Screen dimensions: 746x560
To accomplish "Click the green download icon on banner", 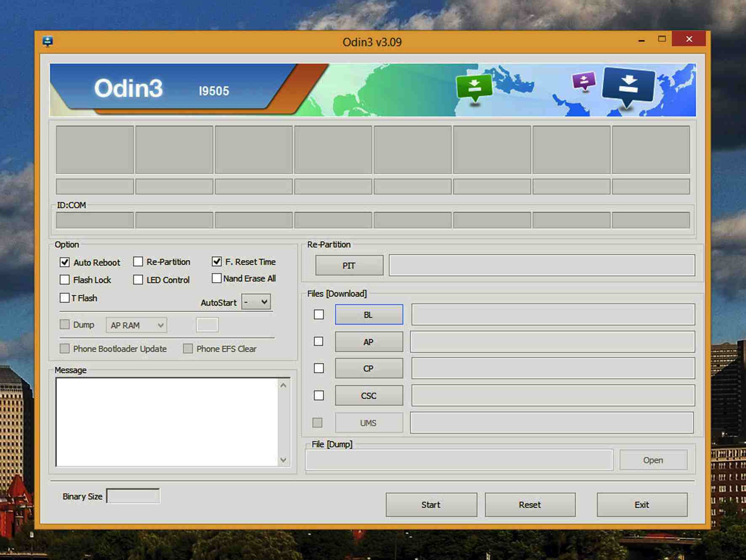I will coord(474,86).
